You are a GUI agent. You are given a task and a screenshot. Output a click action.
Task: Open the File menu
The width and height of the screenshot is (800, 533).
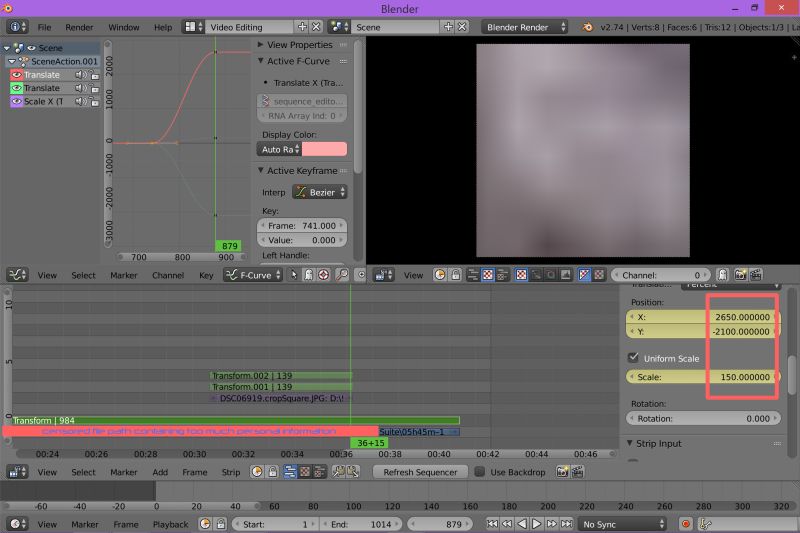(x=44, y=27)
